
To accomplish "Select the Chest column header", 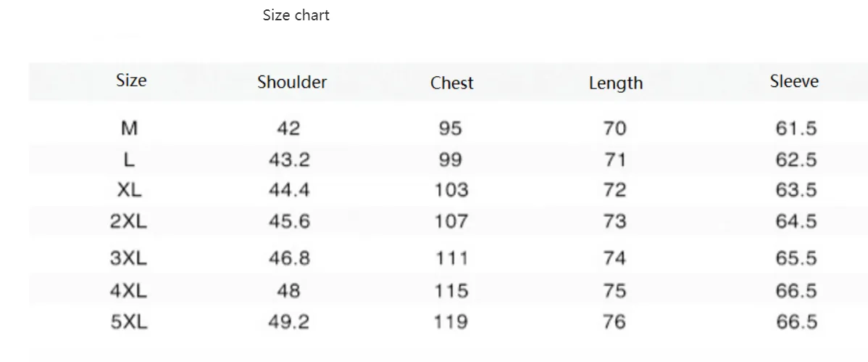I will (451, 83).
